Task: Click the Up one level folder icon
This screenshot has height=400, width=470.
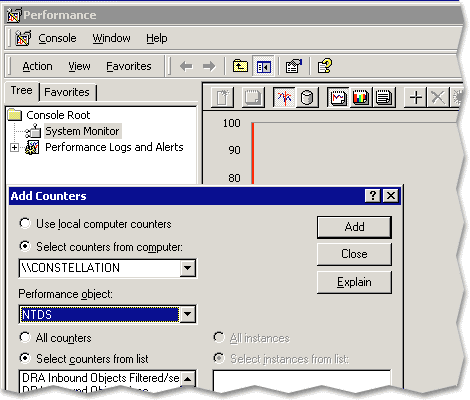Action: [x=240, y=66]
